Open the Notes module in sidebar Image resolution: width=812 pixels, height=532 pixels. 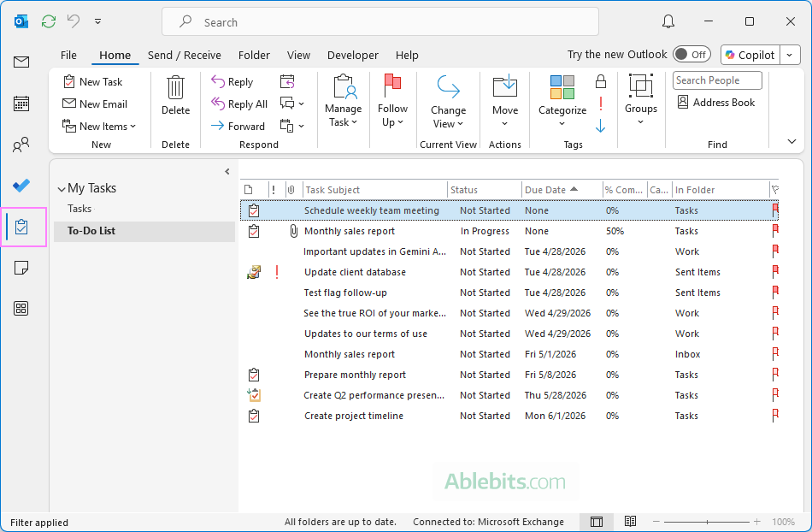(21, 268)
